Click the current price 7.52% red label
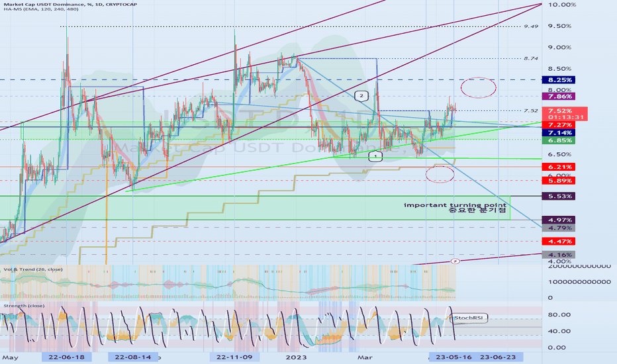The height and width of the screenshot is (364, 617). [560, 111]
